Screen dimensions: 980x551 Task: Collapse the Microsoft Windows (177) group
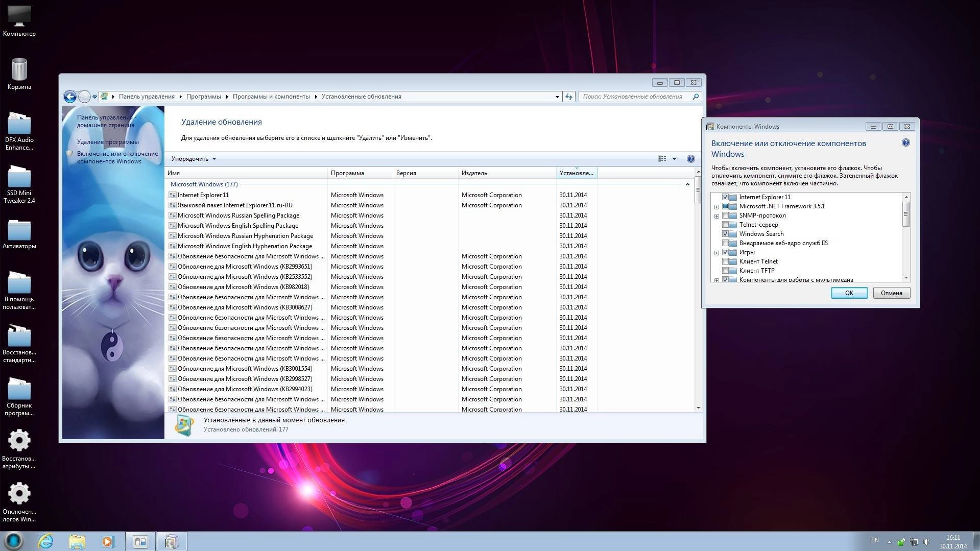tap(687, 184)
